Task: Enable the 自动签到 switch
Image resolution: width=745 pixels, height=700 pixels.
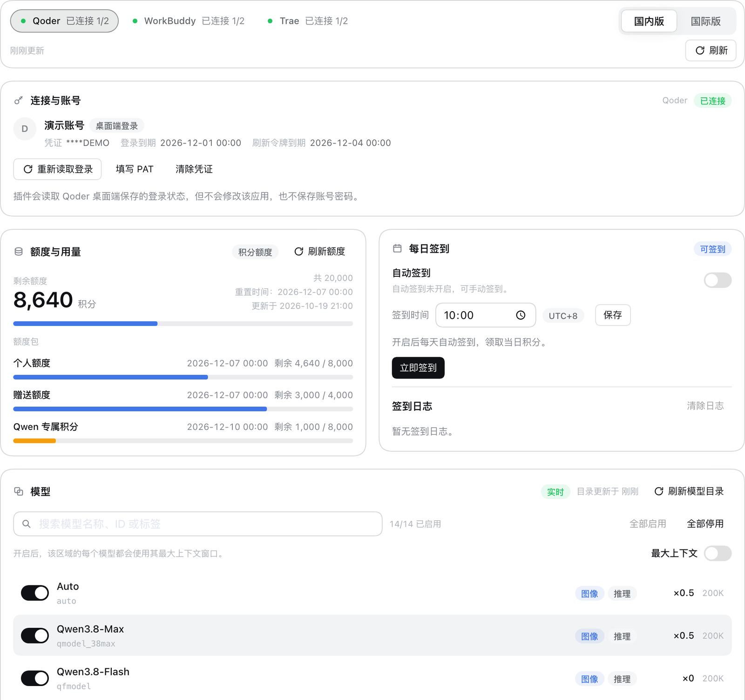Action: click(718, 280)
